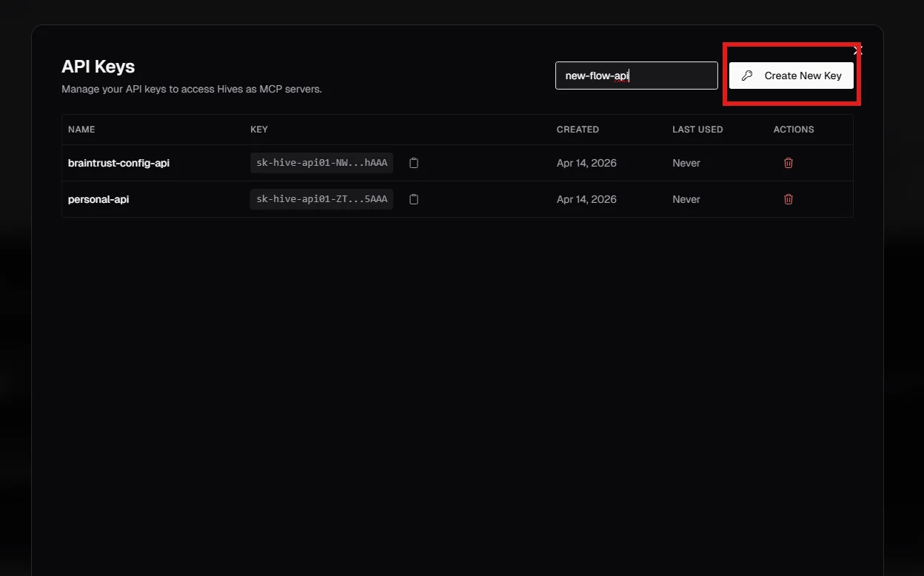The height and width of the screenshot is (576, 924).
Task: Click the API Keys heading
Action: [98, 67]
